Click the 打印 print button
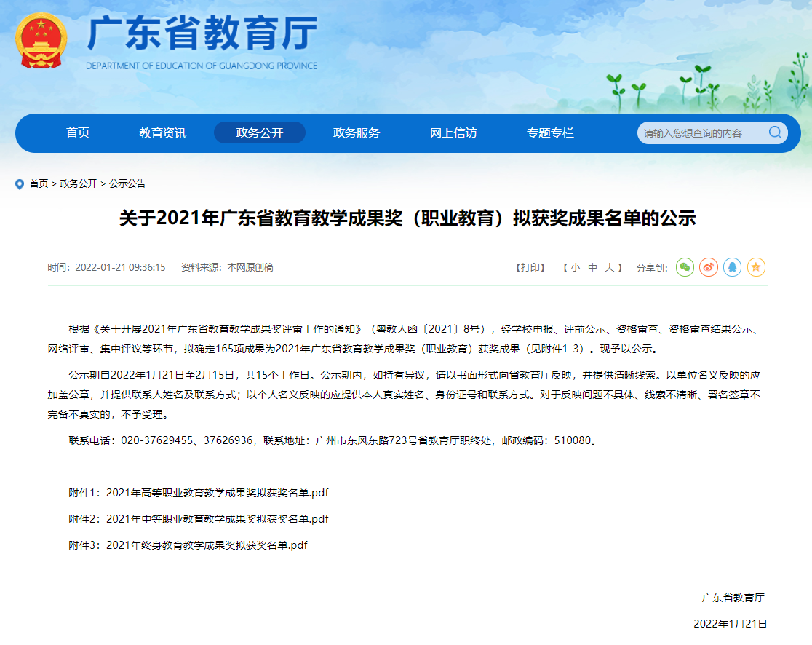The height and width of the screenshot is (645, 812). point(530,267)
